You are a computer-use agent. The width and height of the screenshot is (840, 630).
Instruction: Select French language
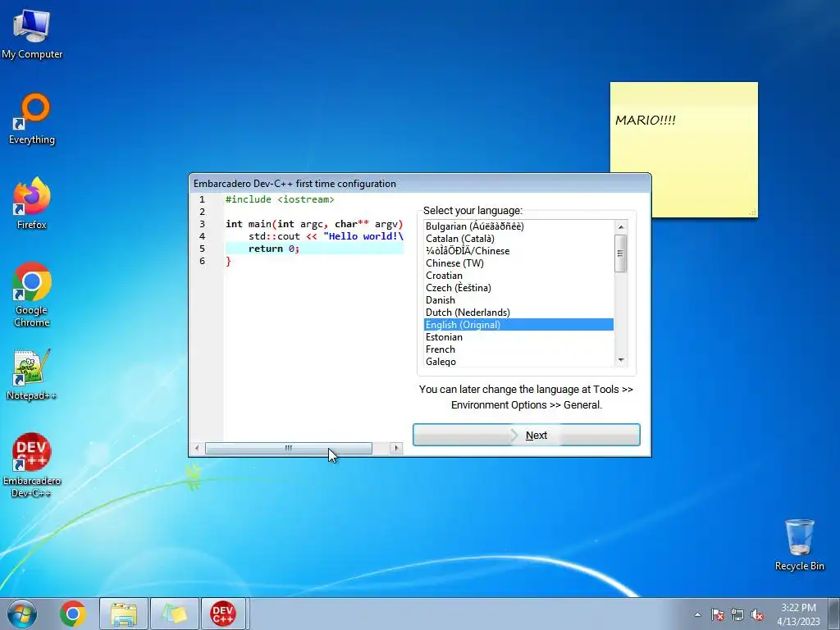[518, 349]
